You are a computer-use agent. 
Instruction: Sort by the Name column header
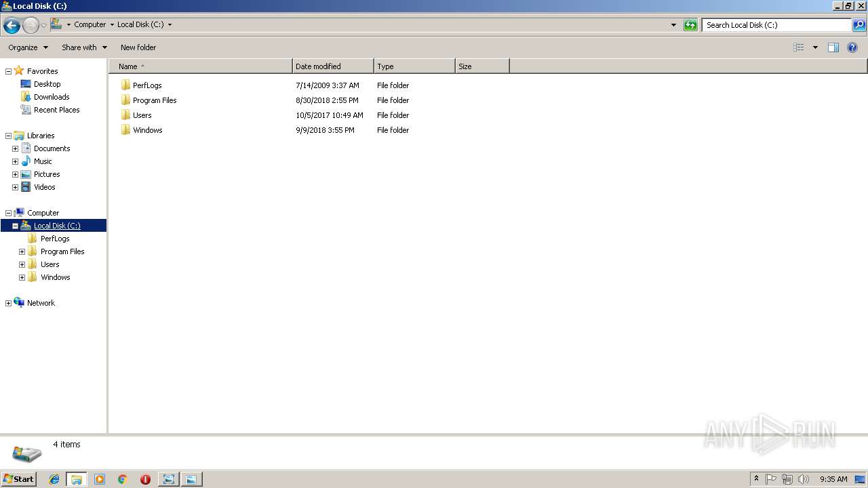[x=201, y=66]
